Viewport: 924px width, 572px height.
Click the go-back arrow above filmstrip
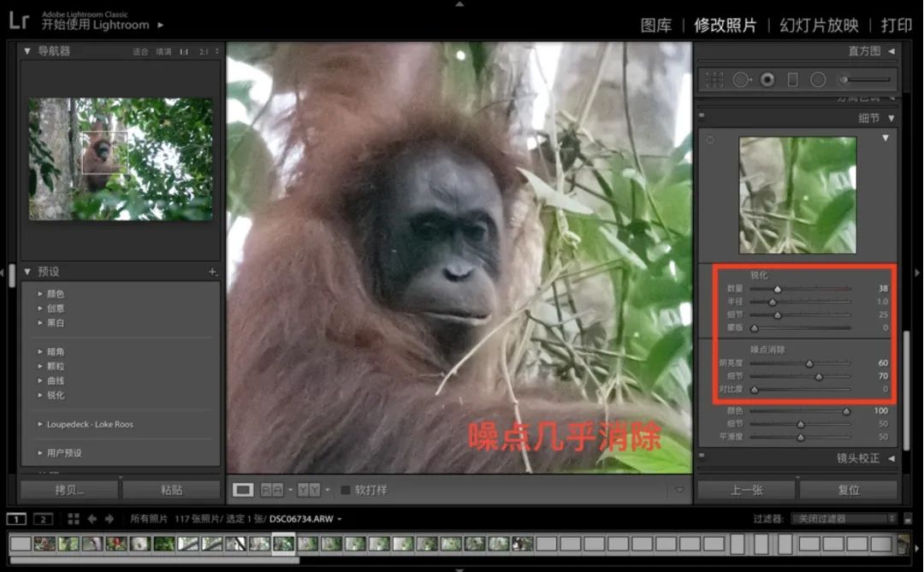pos(92,519)
